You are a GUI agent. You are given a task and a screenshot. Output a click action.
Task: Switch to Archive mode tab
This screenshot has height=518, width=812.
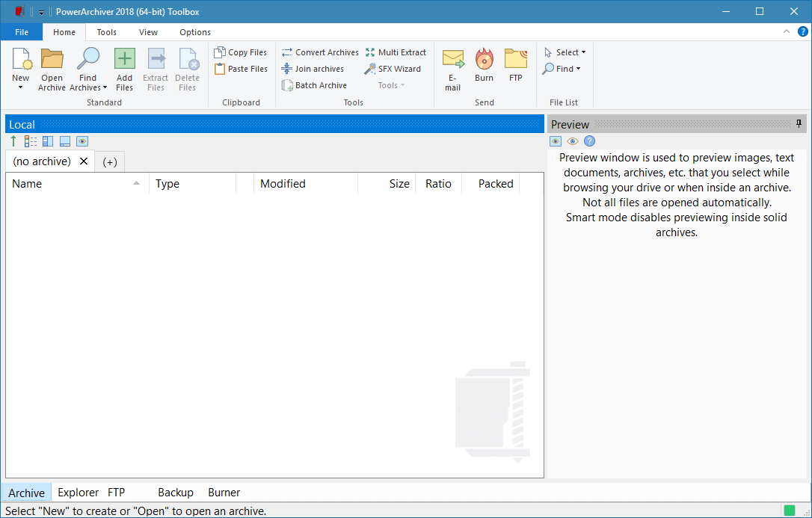pos(26,493)
